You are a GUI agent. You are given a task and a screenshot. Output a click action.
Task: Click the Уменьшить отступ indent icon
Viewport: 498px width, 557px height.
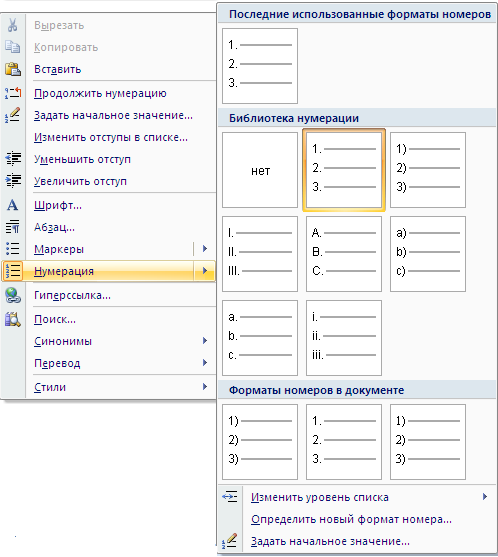13,159
